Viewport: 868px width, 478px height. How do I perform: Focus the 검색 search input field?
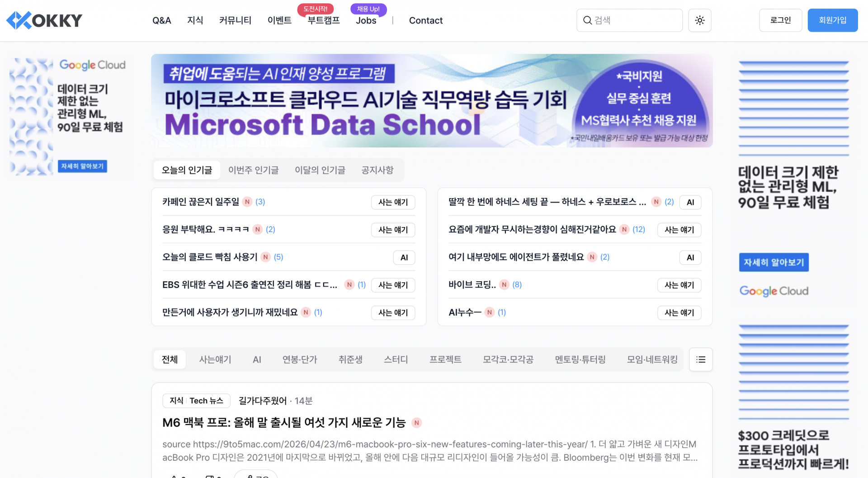pos(629,20)
